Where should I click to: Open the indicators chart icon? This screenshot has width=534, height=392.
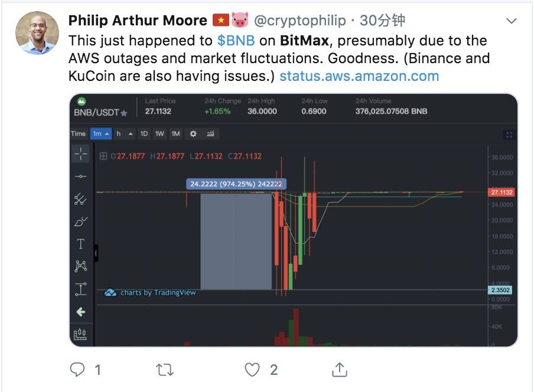coord(210,134)
